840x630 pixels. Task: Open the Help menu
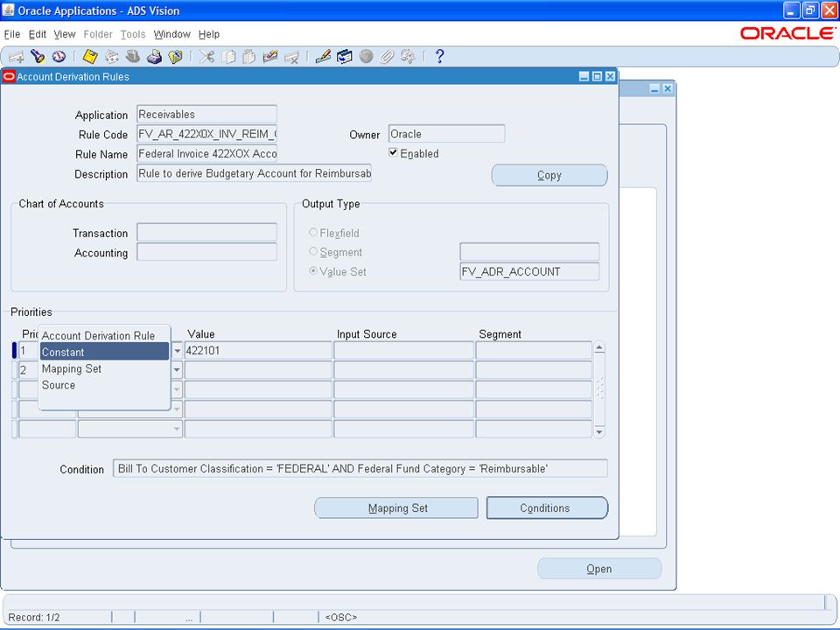pyautogui.click(x=209, y=34)
